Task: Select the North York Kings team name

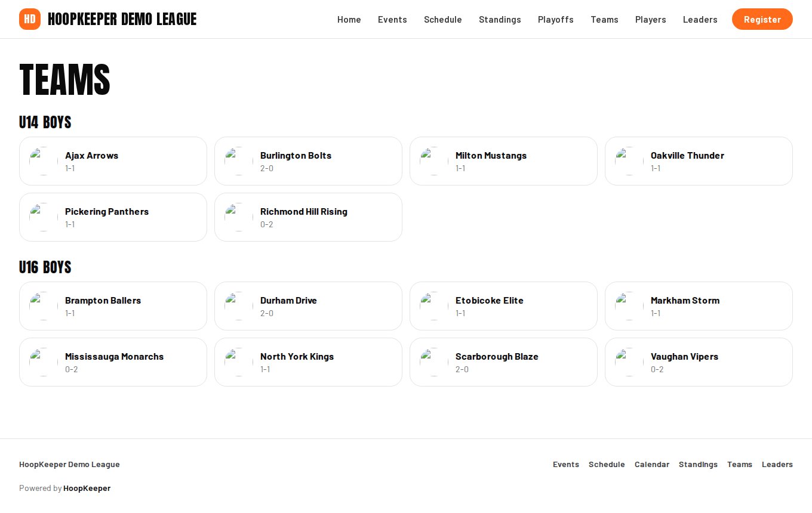Action: click(x=297, y=356)
